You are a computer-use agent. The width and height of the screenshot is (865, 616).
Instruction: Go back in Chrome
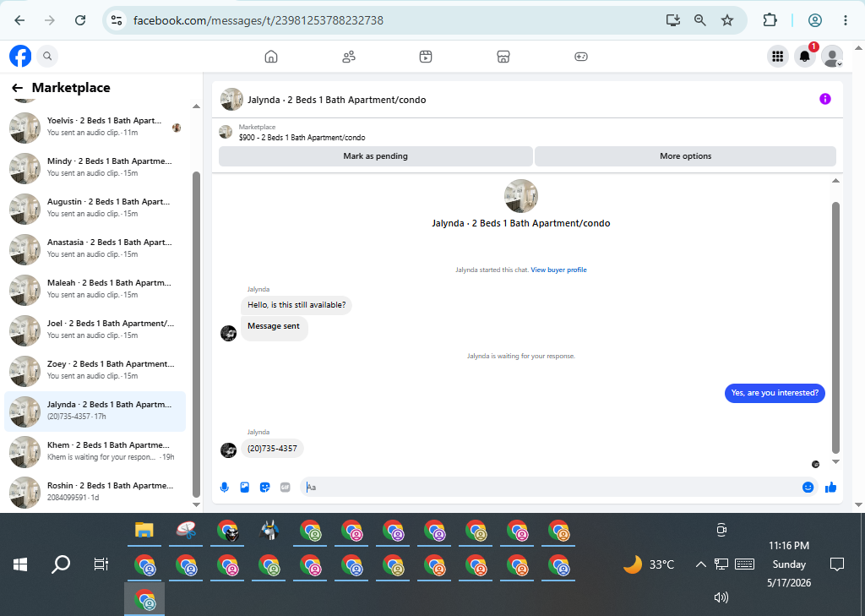point(20,20)
